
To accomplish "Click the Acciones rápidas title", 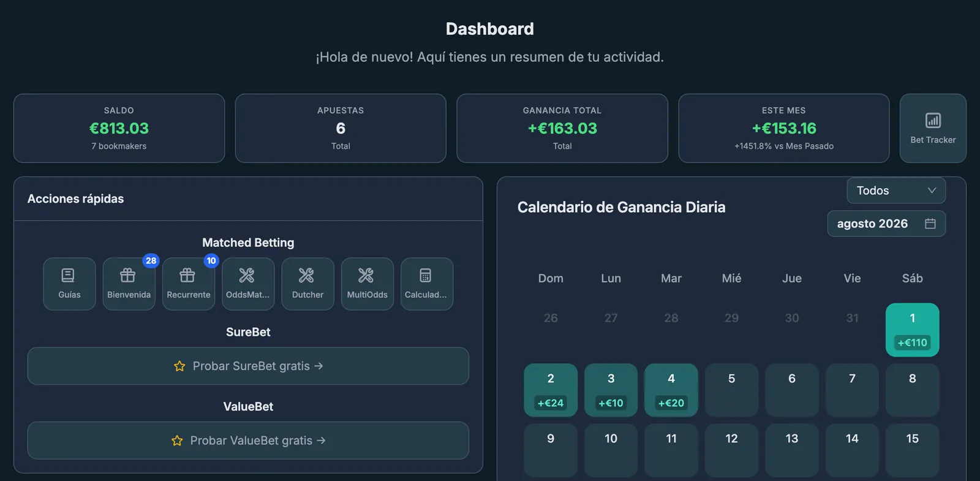I will coord(75,199).
